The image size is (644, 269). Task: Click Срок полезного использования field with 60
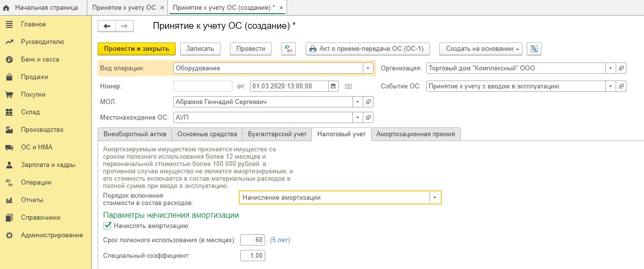pyautogui.click(x=252, y=240)
